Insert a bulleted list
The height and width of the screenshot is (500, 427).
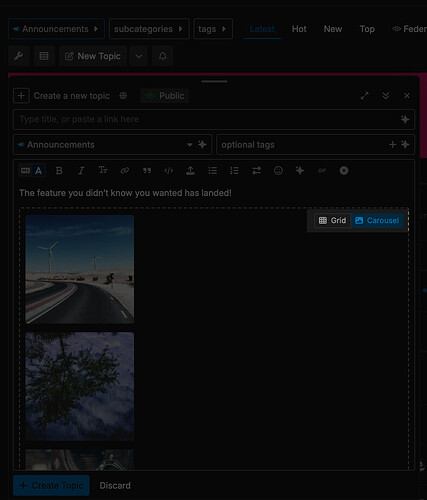(x=212, y=171)
